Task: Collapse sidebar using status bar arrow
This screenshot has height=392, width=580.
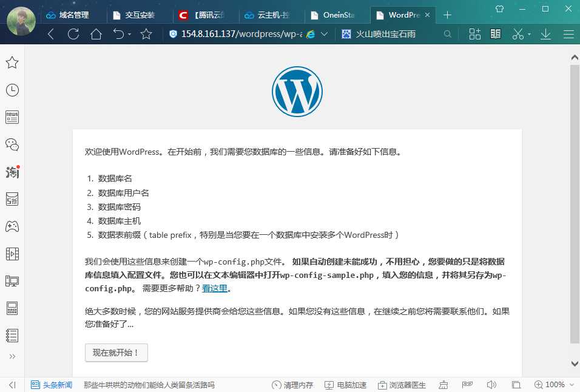Action: coord(12,385)
